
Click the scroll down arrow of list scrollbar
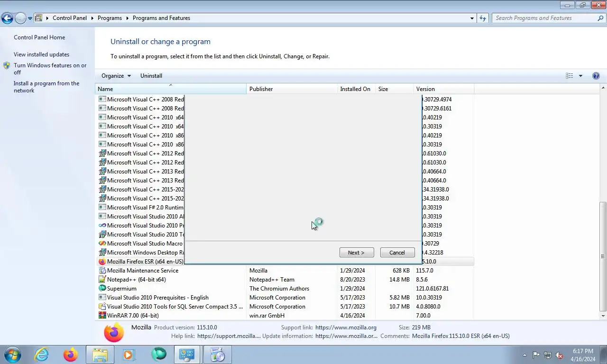pos(603,316)
